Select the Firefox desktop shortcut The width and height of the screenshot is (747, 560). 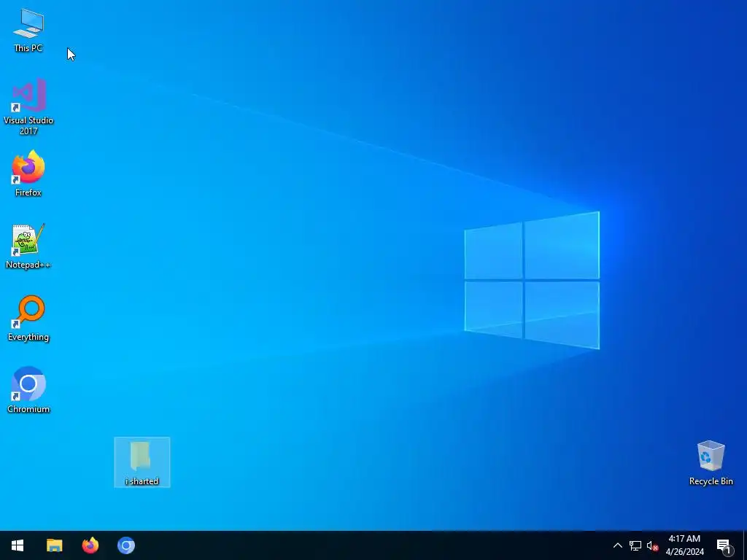tap(28, 174)
